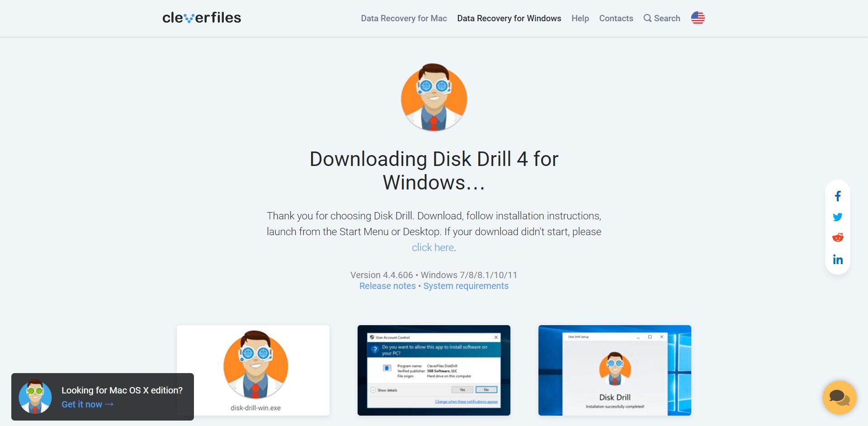Share the page on Reddit

tap(838, 237)
